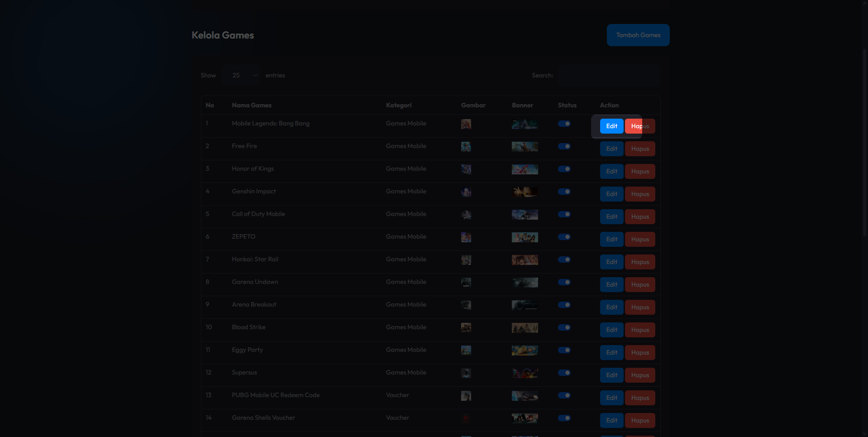This screenshot has height=437, width=868.
Task: Click the 'Kelola Games' page heading
Action: tap(223, 35)
